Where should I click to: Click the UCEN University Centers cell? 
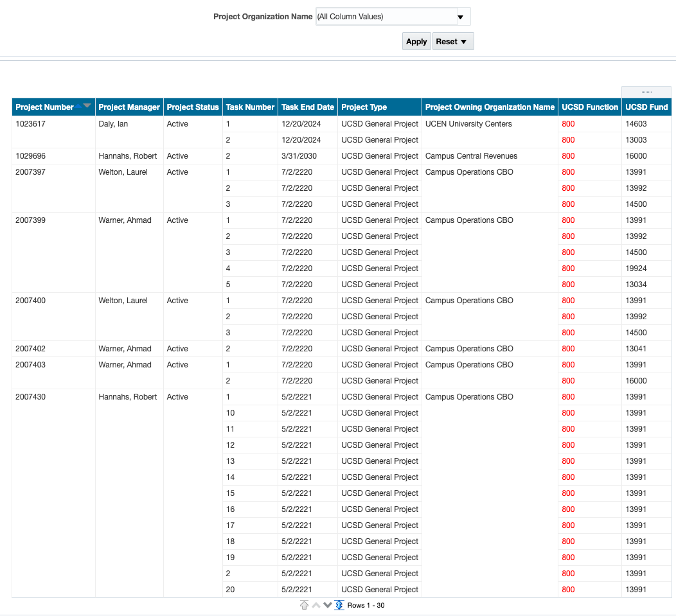coord(468,124)
